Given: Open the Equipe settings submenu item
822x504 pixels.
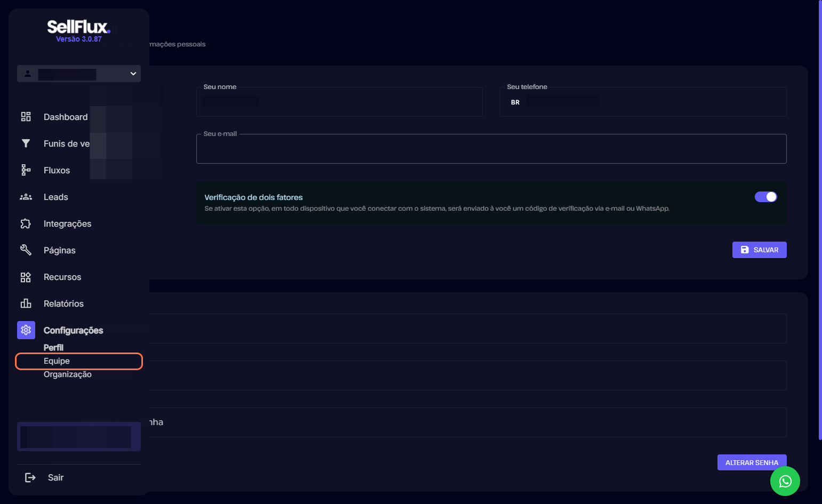Looking at the screenshot, I should point(57,361).
